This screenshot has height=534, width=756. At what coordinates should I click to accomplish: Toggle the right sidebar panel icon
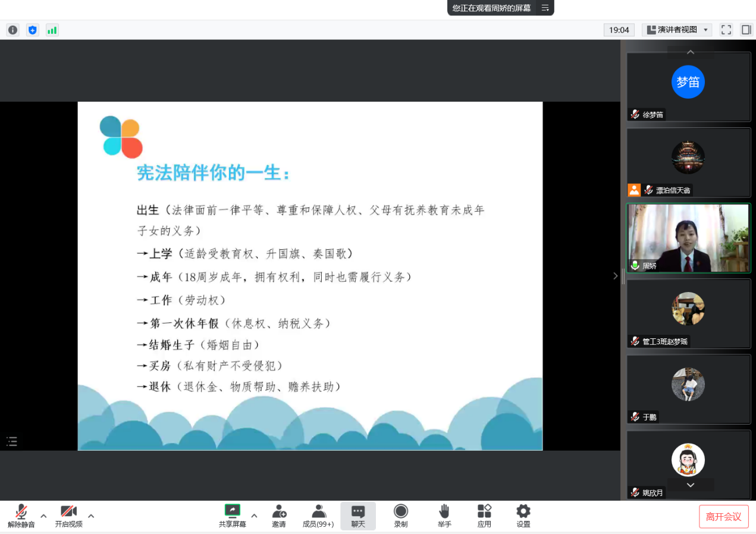point(746,30)
